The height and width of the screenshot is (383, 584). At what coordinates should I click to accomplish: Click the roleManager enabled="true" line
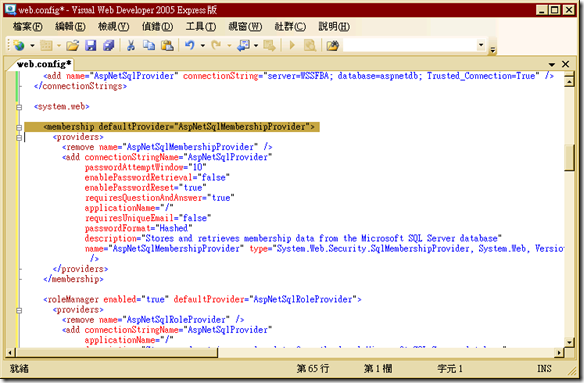pos(202,299)
